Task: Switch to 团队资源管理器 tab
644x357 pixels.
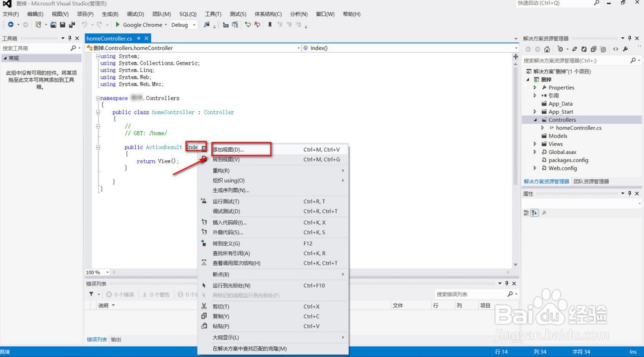Action: tap(591, 181)
